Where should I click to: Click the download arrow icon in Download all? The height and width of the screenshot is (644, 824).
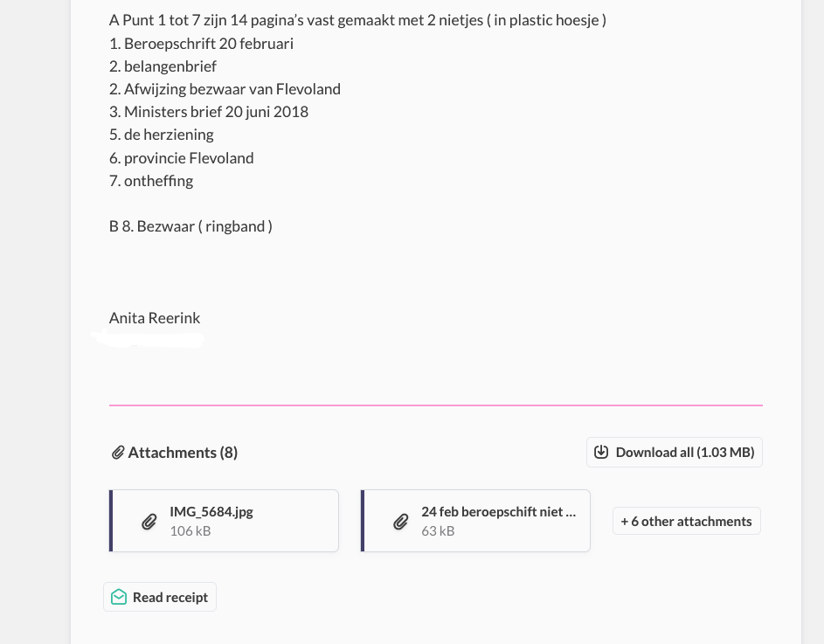coord(601,452)
